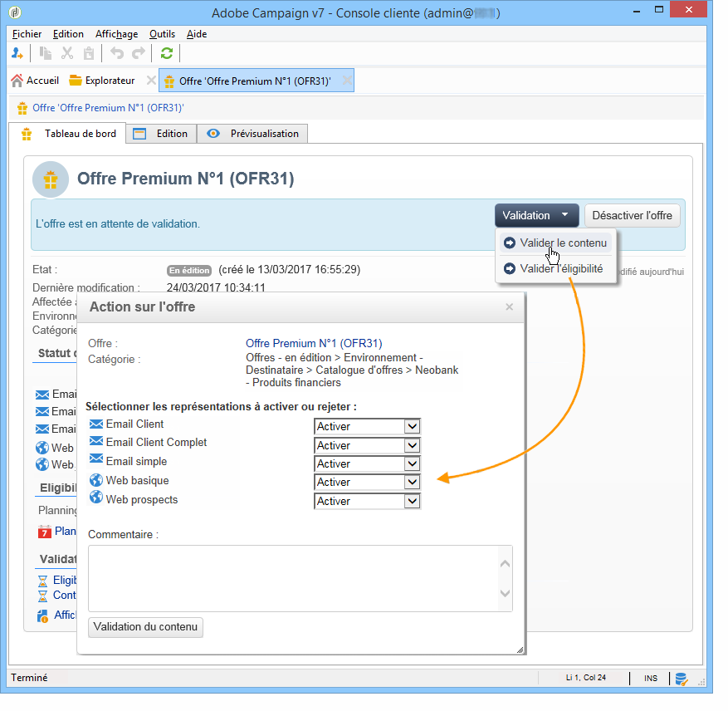Click the dialog resize grip corner

(520, 650)
